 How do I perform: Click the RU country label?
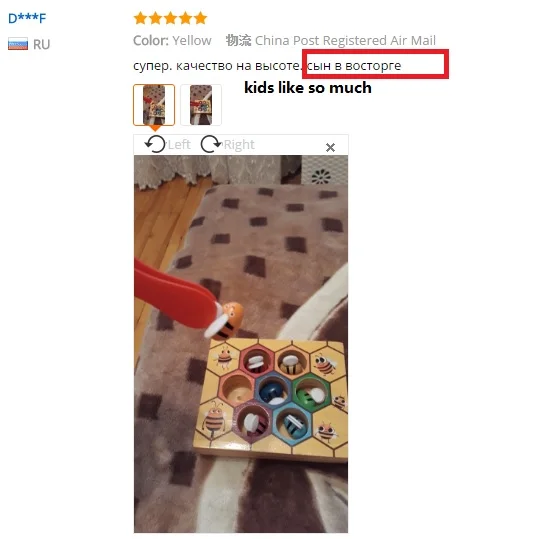click(x=41, y=45)
